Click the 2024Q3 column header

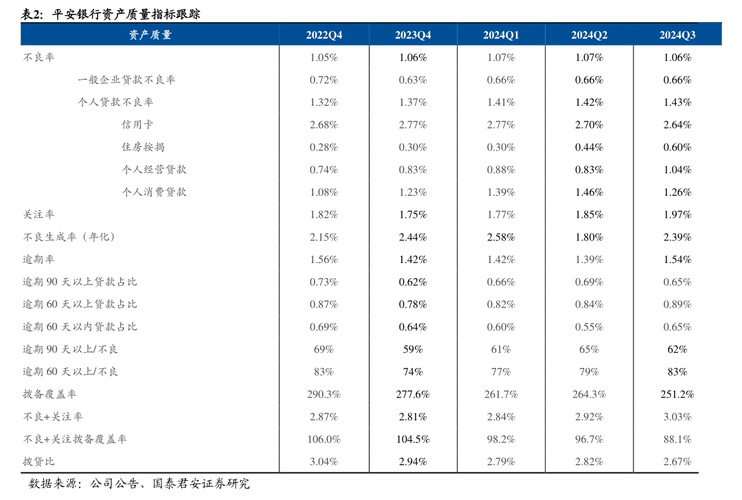(678, 35)
